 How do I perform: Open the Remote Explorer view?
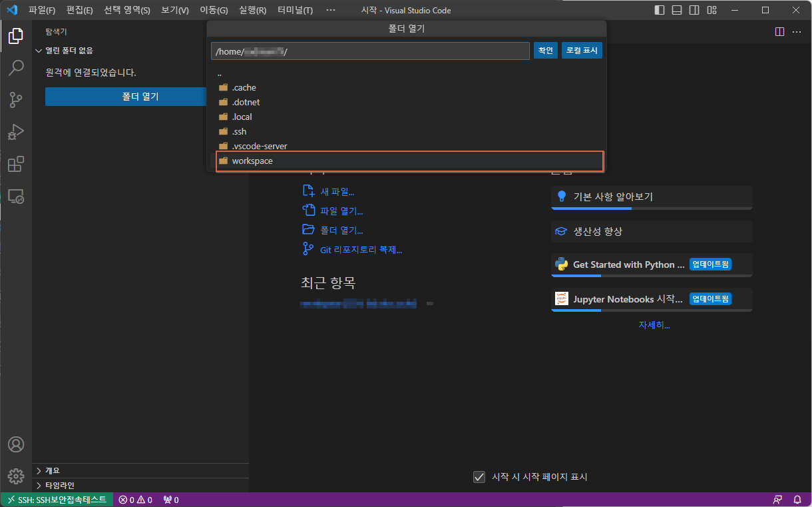16,196
